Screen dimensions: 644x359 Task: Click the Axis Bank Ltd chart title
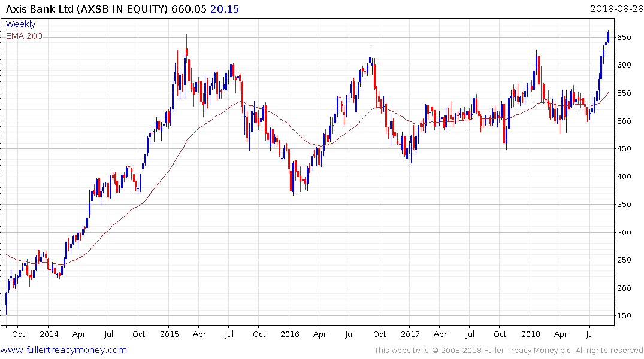pyautogui.click(x=87, y=9)
